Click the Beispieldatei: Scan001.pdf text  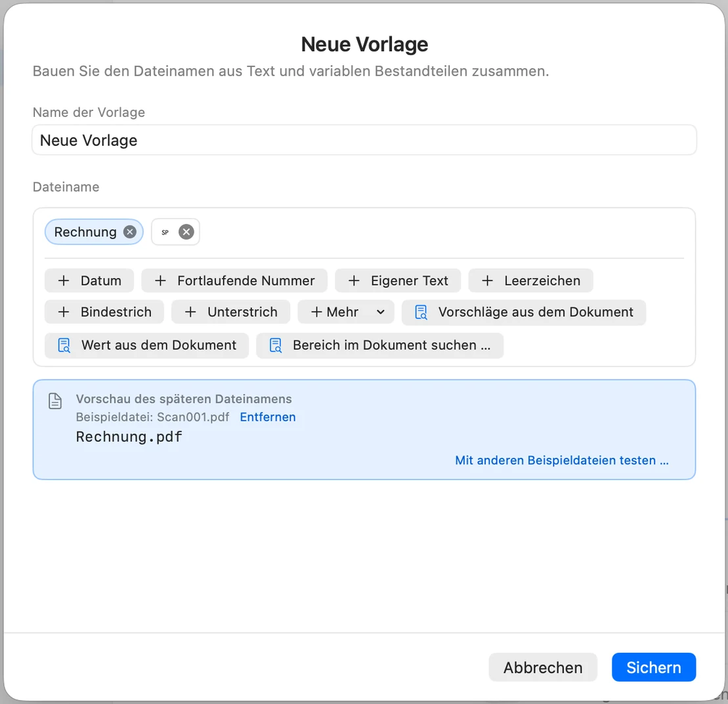153,417
